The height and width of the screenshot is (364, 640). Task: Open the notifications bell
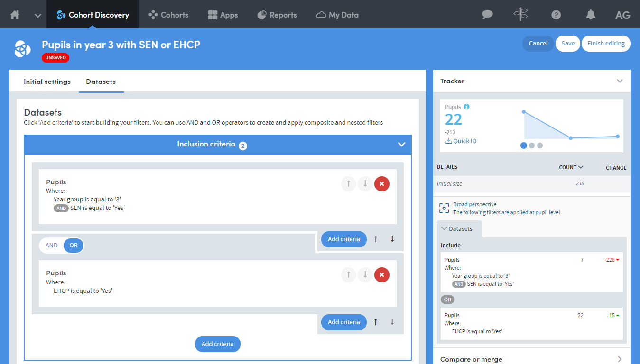pos(590,15)
